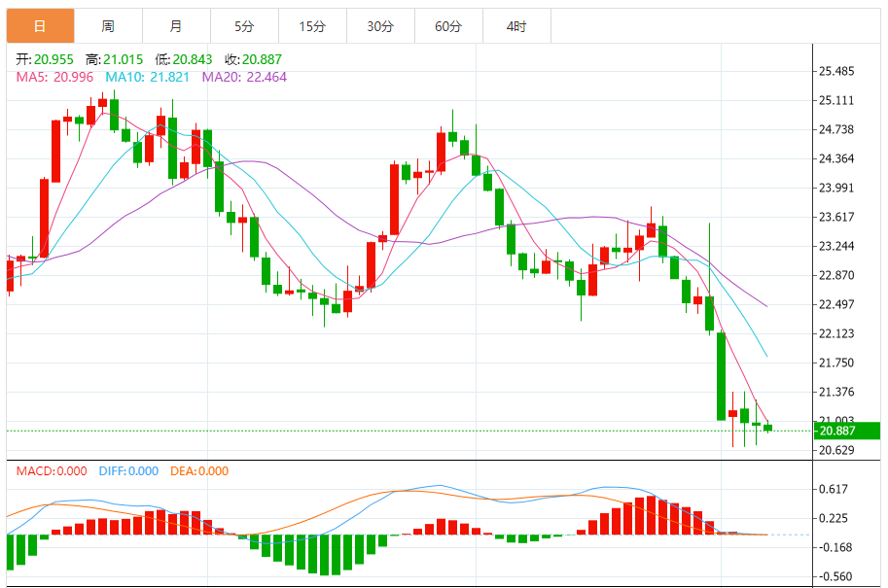
Task: Click the -0.168 MACD axis label
Action: [x=835, y=548]
